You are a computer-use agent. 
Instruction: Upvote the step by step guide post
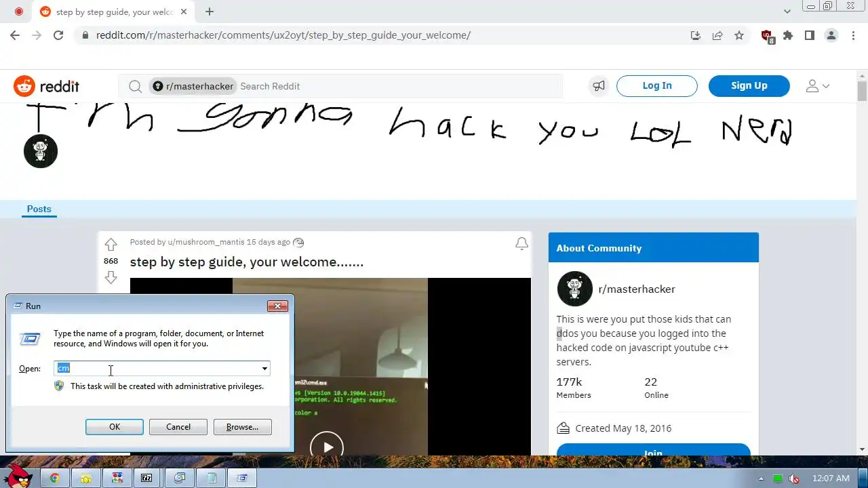point(111,245)
